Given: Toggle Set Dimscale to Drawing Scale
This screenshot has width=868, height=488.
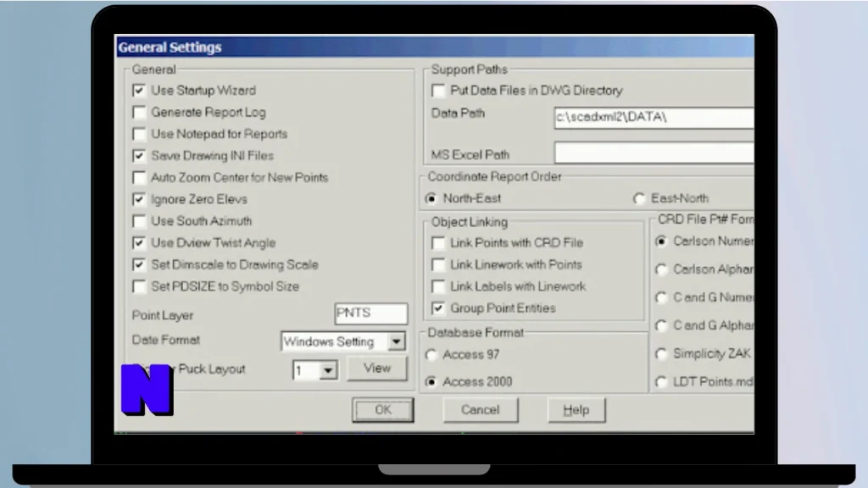Looking at the screenshot, I should (139, 265).
